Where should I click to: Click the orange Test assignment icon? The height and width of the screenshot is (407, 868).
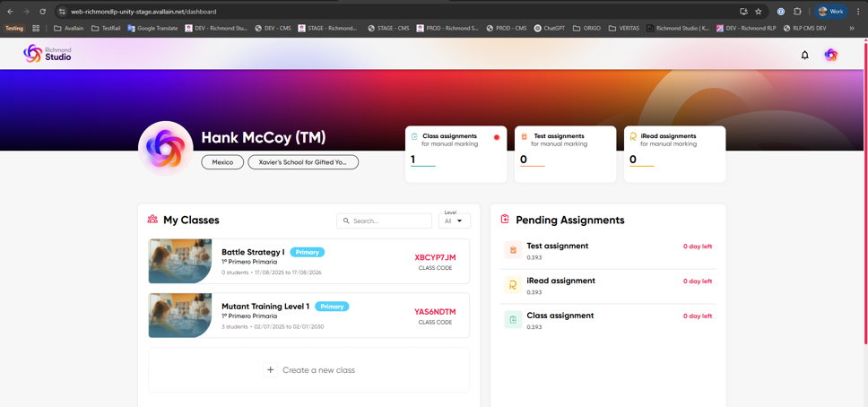[x=513, y=250]
